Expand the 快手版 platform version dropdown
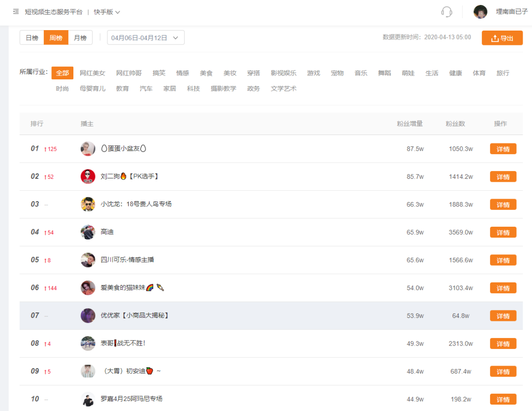 click(x=106, y=12)
